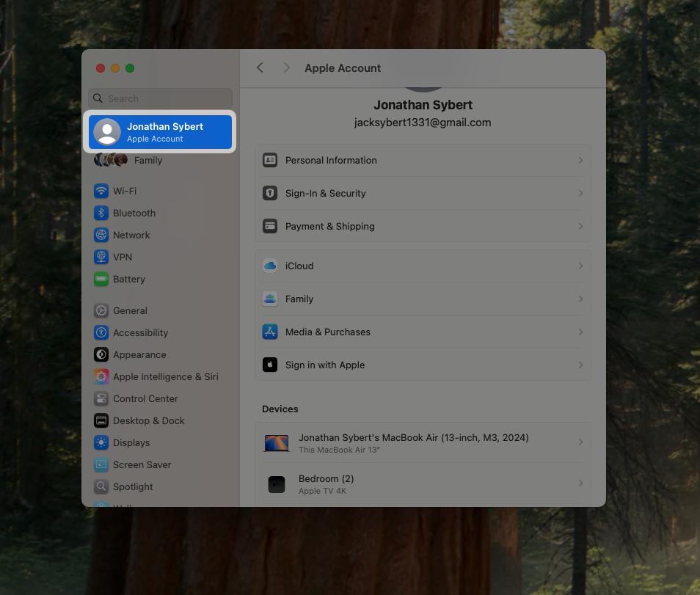Viewport: 700px width, 595px height.
Task: Expand Sign-In & Security chevron
Action: [580, 193]
